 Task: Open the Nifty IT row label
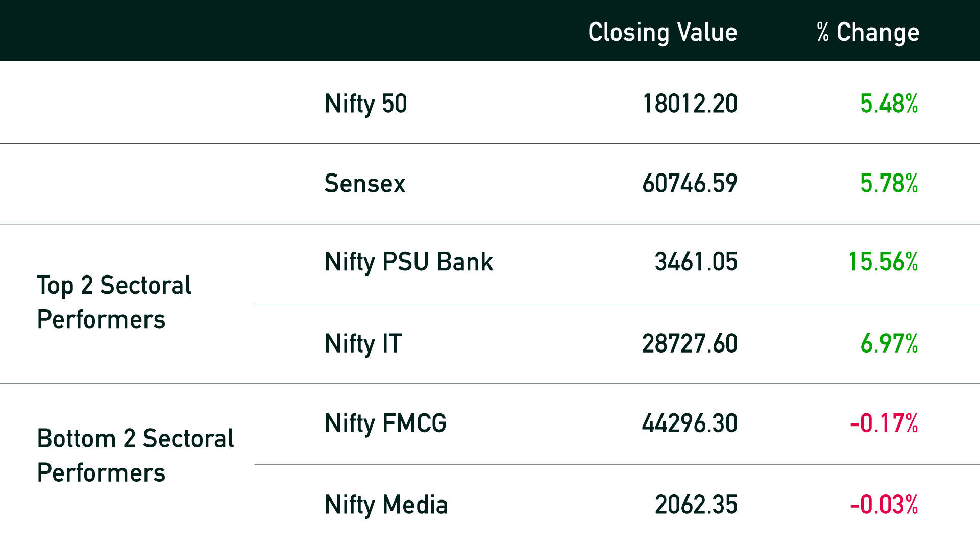(x=363, y=344)
